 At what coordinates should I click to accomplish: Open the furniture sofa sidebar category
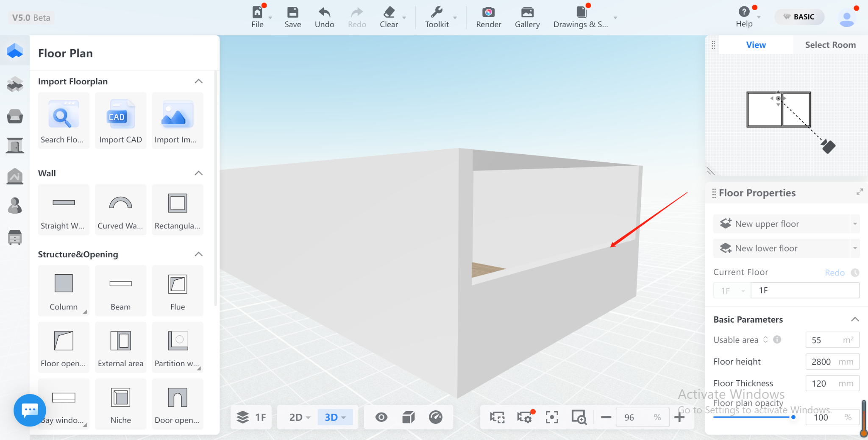tap(15, 116)
